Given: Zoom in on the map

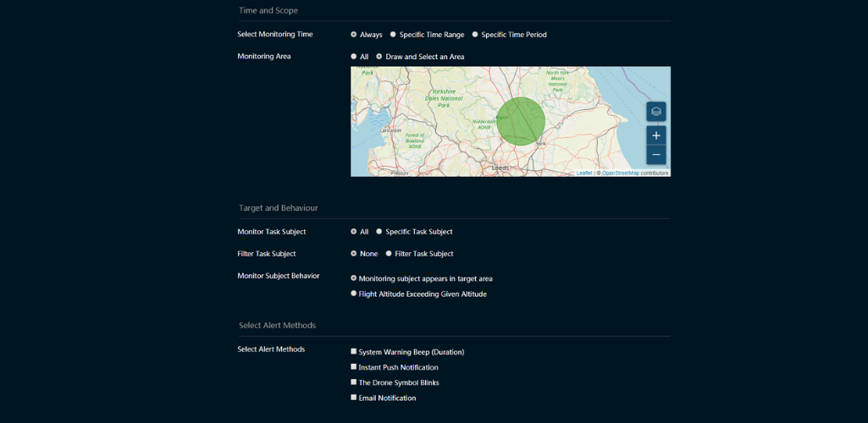Looking at the screenshot, I should [x=656, y=135].
